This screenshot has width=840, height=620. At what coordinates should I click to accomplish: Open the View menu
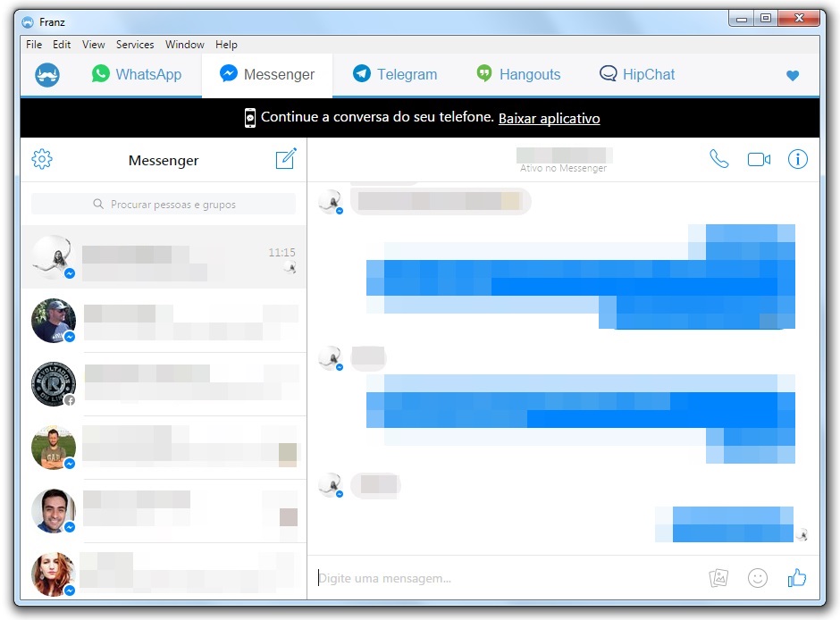coord(93,45)
